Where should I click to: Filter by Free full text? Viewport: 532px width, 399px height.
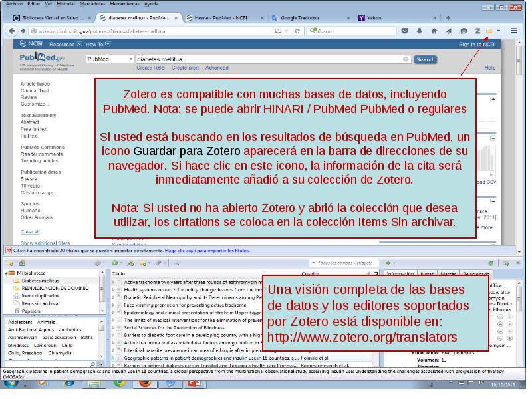click(34, 129)
